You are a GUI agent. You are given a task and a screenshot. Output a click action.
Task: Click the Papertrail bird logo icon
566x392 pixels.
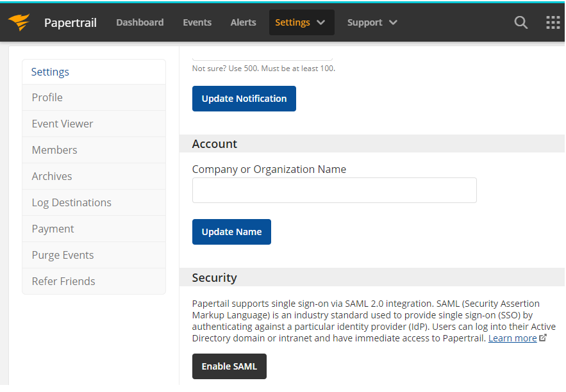(19, 22)
